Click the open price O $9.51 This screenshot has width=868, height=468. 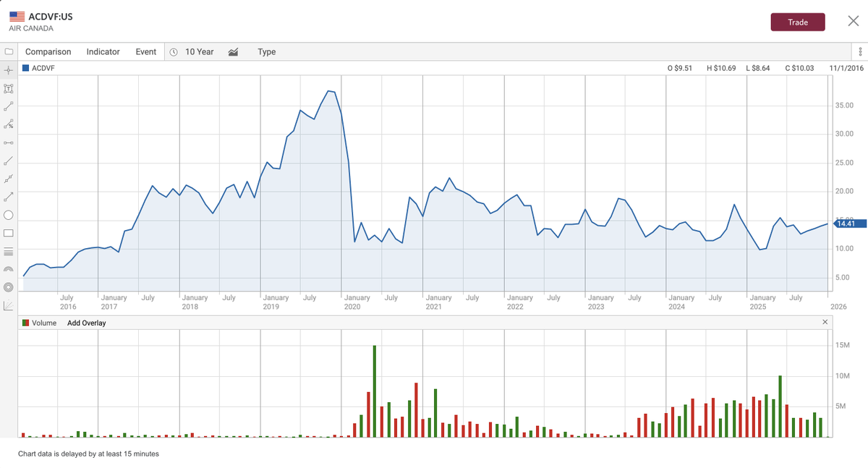coord(680,68)
